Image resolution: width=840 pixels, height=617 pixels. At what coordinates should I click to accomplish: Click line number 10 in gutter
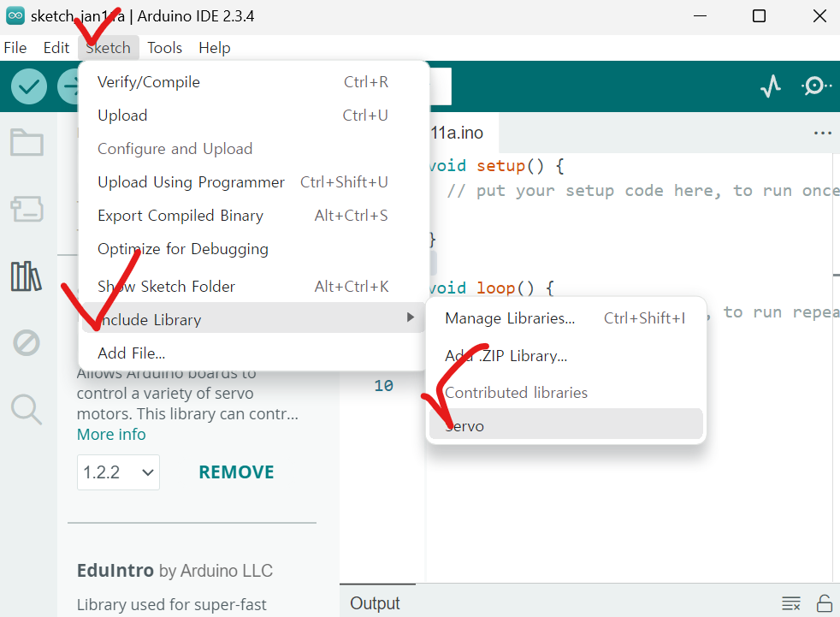pyautogui.click(x=383, y=385)
